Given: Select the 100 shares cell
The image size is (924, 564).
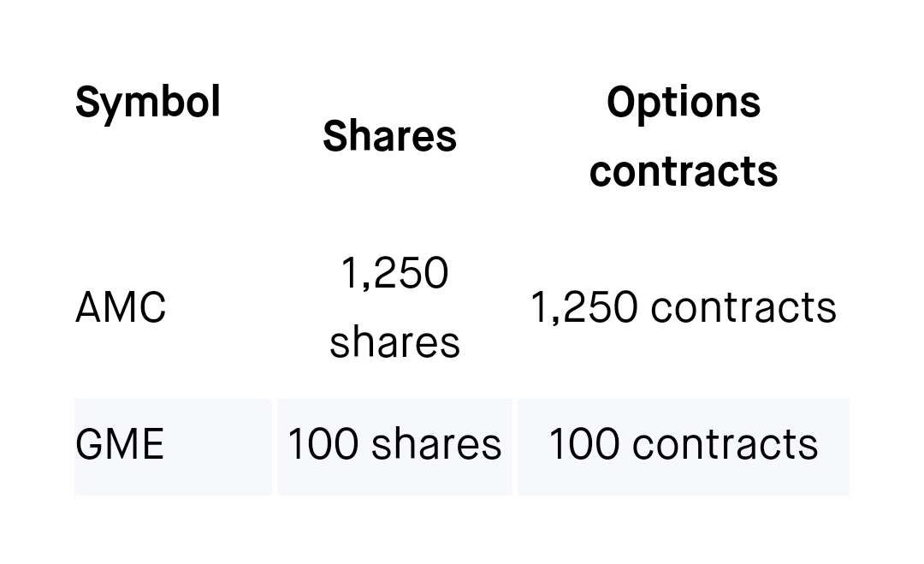Looking at the screenshot, I should click(394, 447).
